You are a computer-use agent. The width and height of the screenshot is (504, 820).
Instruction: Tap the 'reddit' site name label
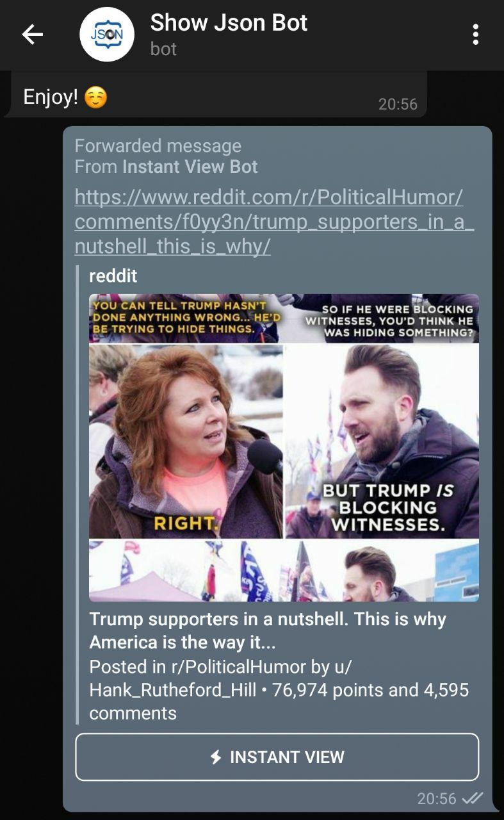point(113,276)
